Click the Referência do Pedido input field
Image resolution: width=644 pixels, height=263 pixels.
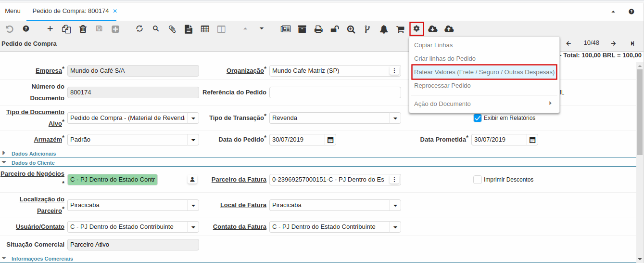(x=335, y=92)
